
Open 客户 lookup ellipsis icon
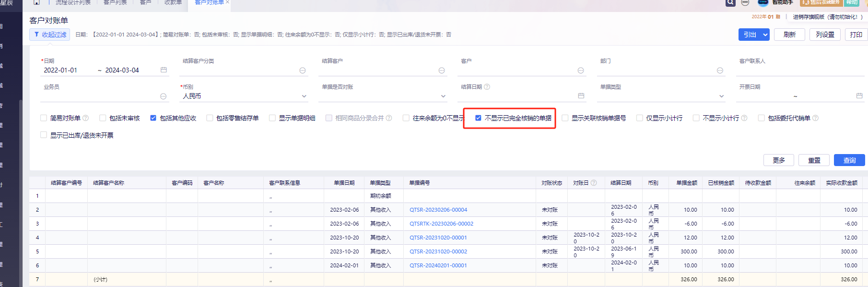click(x=581, y=71)
